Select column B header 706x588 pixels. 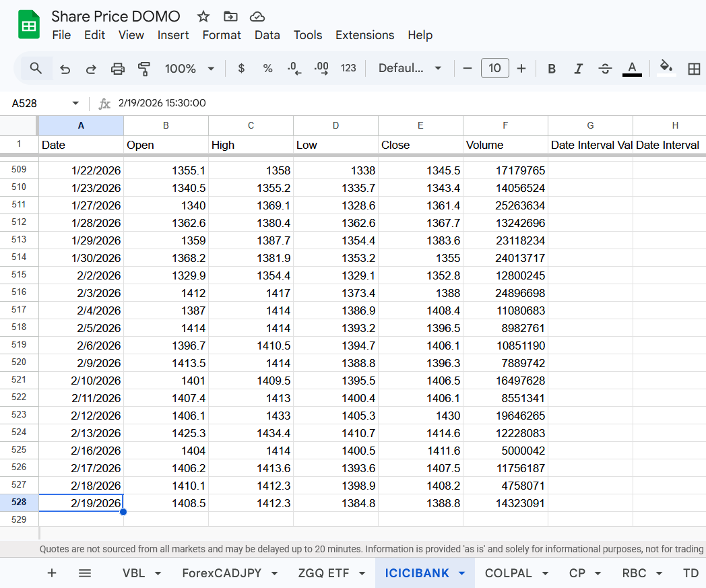[166, 125]
